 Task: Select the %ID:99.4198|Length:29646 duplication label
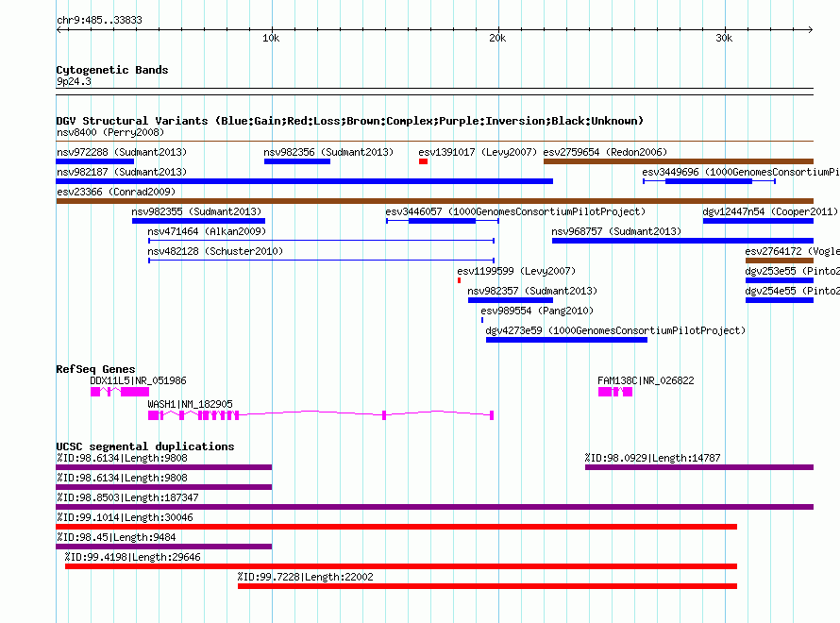click(133, 557)
